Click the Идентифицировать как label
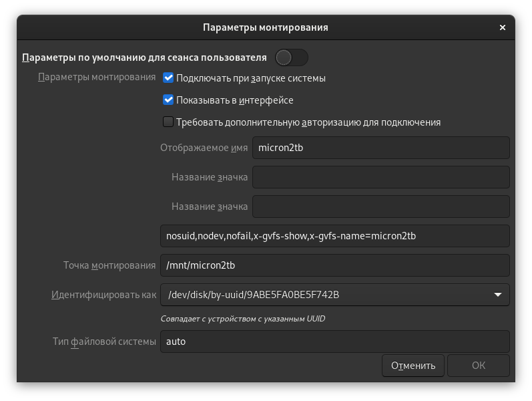This screenshot has height=401, width=532. [x=103, y=295]
